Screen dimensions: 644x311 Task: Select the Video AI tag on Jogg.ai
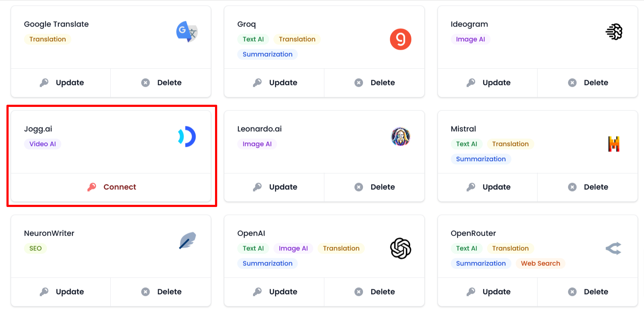tap(43, 144)
